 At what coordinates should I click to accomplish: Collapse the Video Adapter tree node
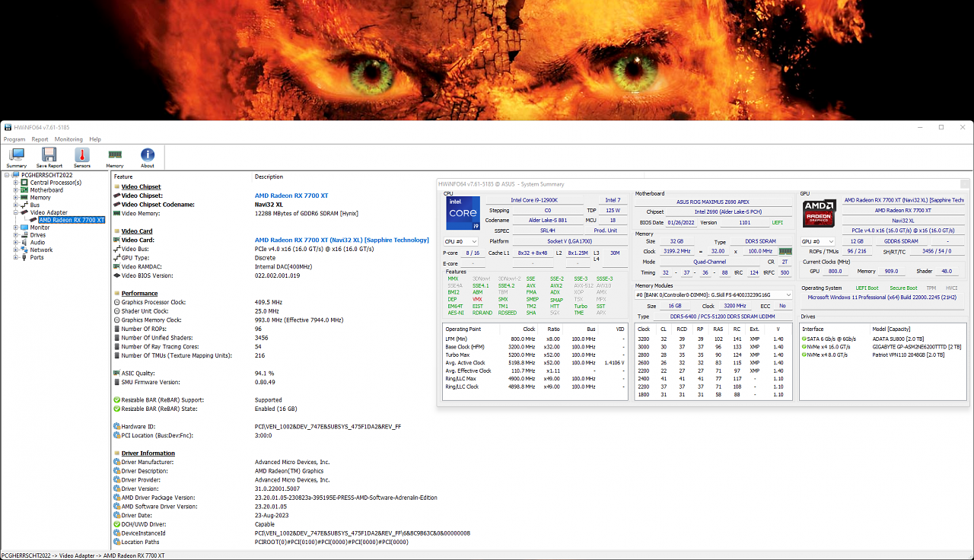(x=15, y=212)
